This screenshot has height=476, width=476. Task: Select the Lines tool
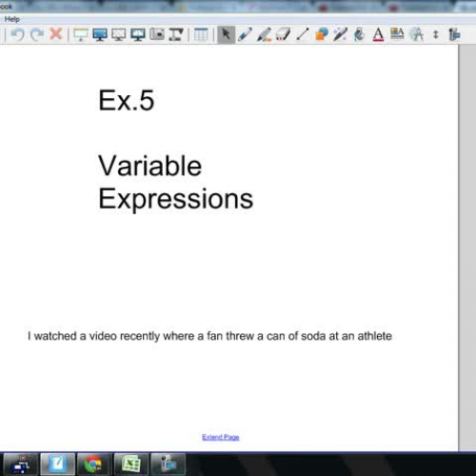pyautogui.click(x=302, y=34)
